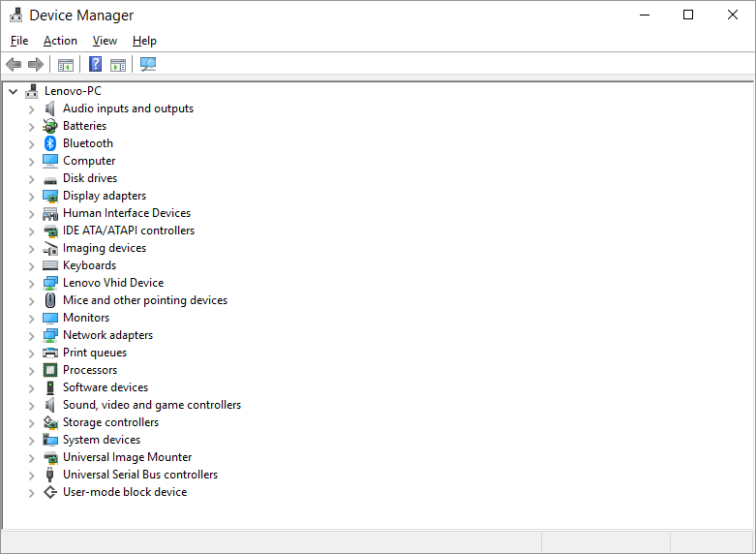Click the Keyboards icon
The width and height of the screenshot is (756, 554).
[x=50, y=265]
